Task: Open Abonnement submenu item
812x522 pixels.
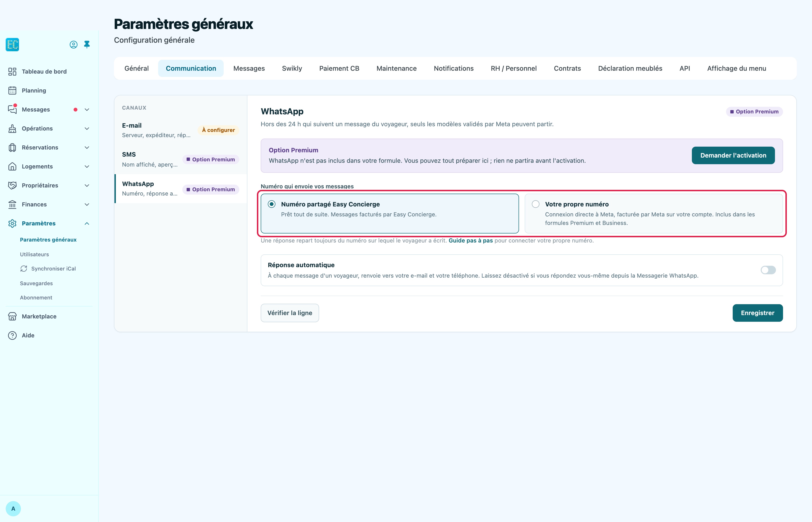Action: point(36,298)
